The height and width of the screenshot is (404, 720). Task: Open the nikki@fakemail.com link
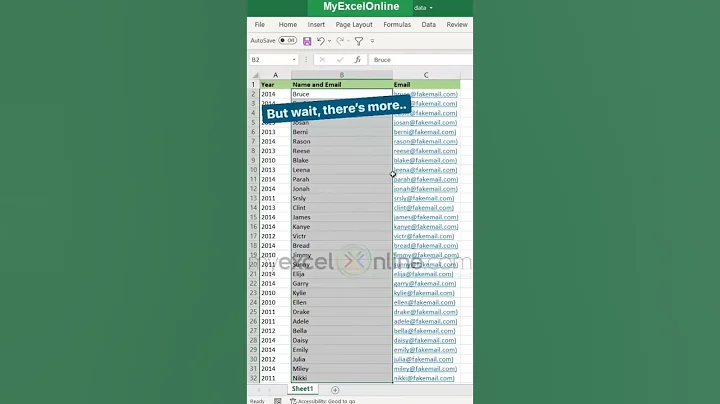(x=424, y=378)
